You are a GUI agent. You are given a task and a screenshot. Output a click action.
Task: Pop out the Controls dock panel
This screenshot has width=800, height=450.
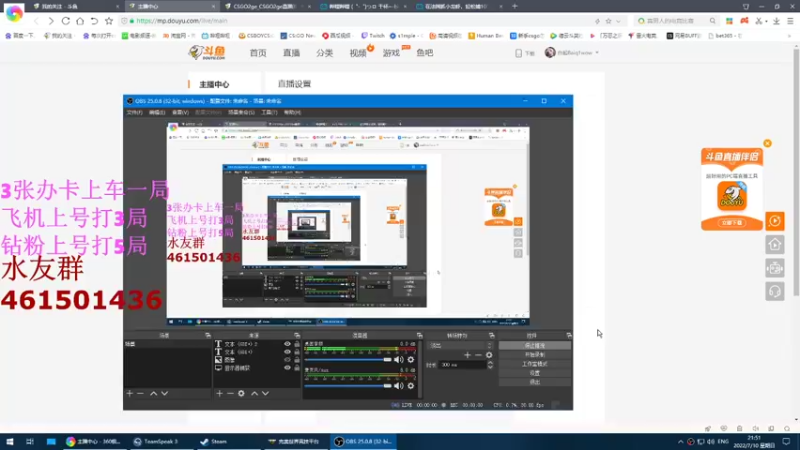click(569, 335)
